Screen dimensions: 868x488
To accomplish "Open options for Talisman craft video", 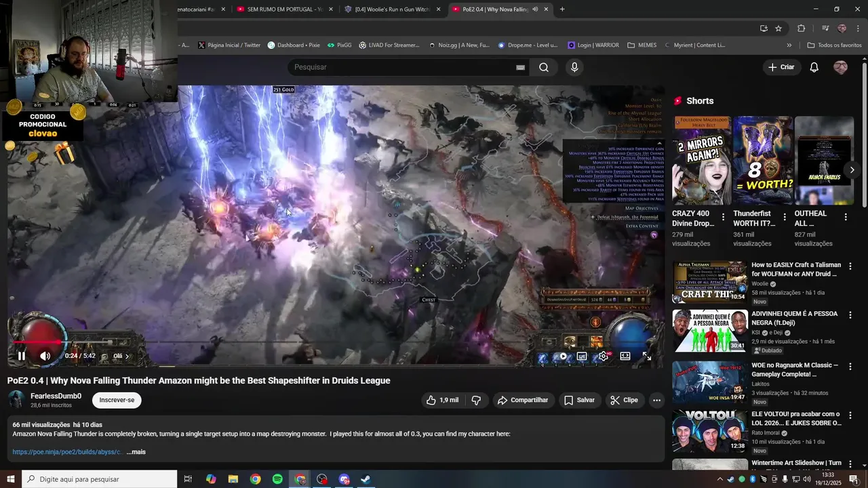I will [x=850, y=266].
